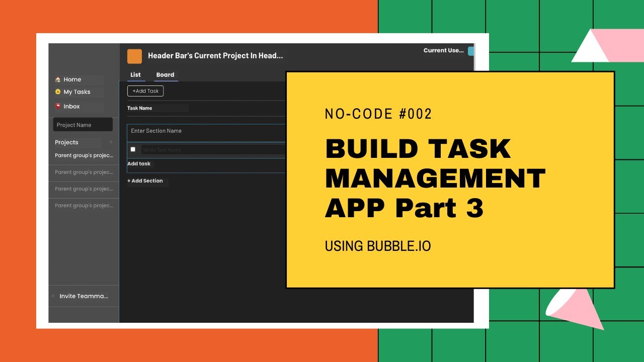The image size is (644, 362).
Task: Tick the checkbox before Write Task Name
Action: (133, 149)
